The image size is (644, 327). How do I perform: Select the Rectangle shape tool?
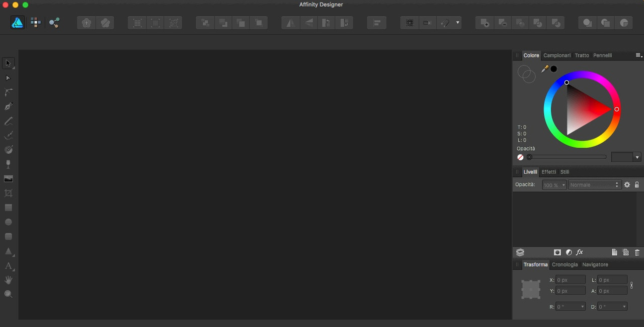click(8, 208)
